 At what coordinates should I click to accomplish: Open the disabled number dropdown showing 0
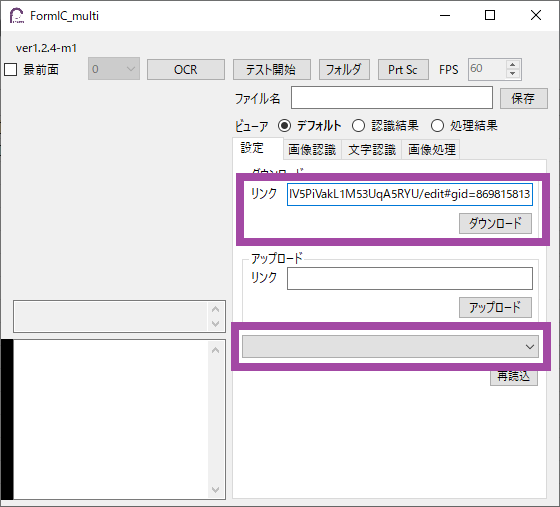coord(114,69)
